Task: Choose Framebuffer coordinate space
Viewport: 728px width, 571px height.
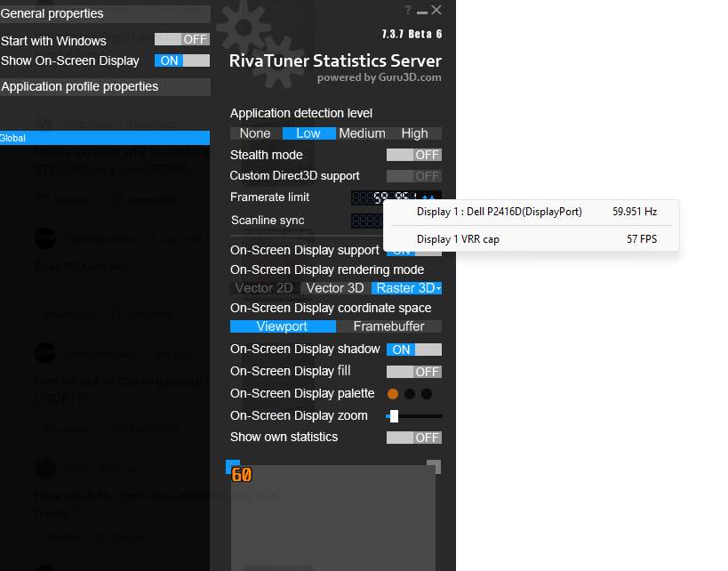Action: tap(389, 326)
